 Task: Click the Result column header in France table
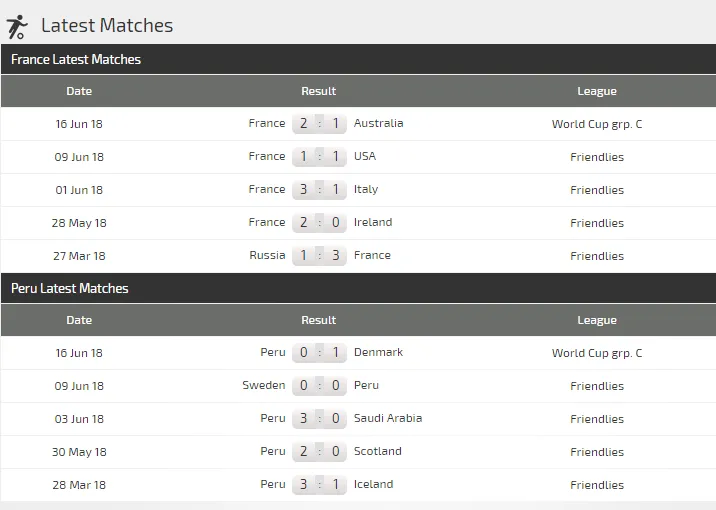click(319, 91)
